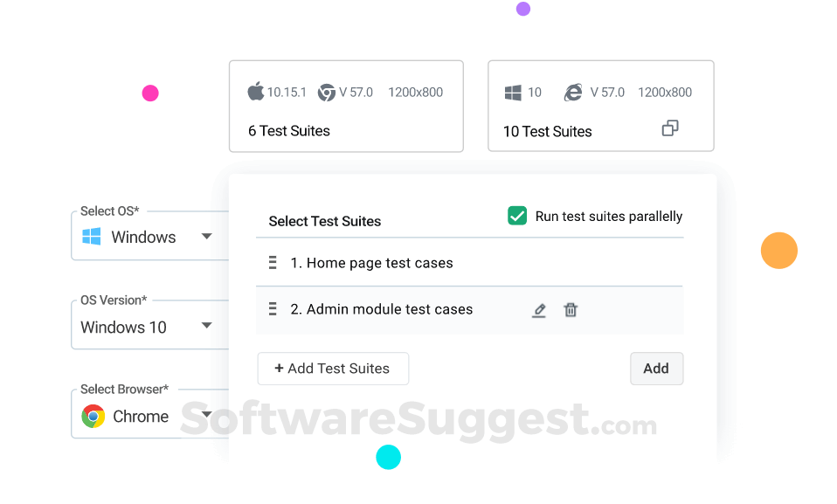Viewport: 837px width, 504px height.
Task: Click the Internet Explorer icon showing V 57.0
Action: [572, 91]
